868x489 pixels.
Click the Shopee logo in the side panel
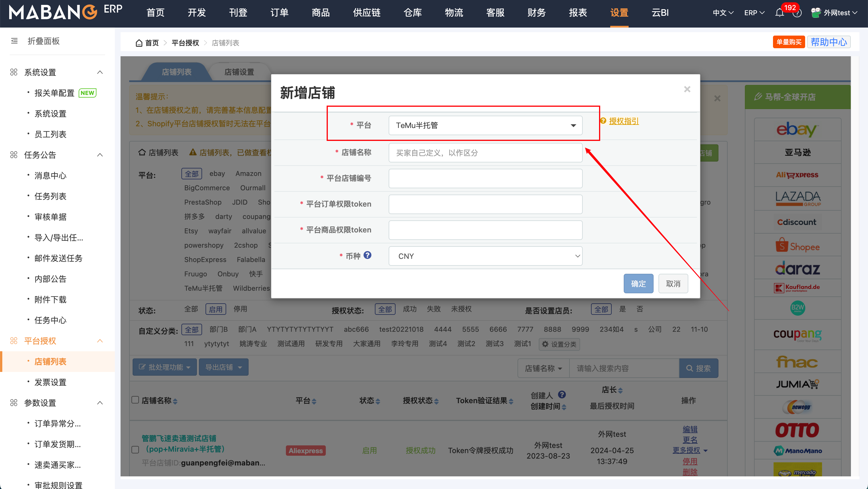coord(798,245)
